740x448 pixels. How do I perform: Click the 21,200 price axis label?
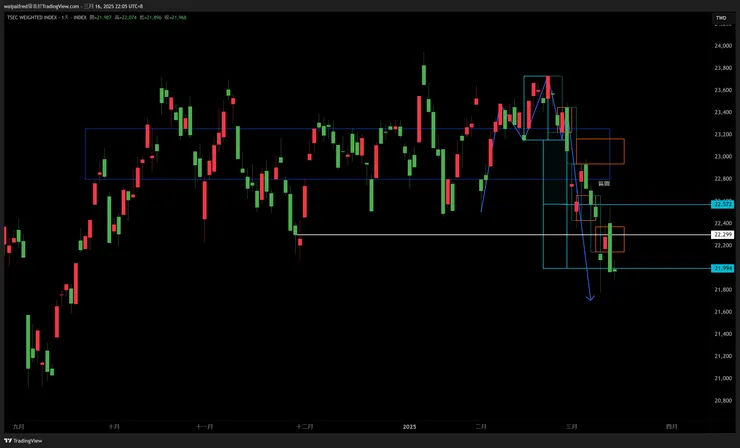(x=723, y=356)
